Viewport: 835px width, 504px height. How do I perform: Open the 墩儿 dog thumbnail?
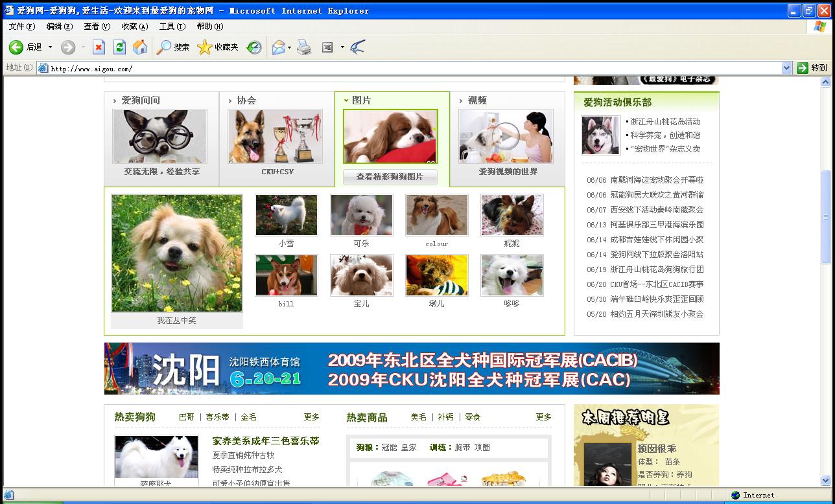coord(437,275)
